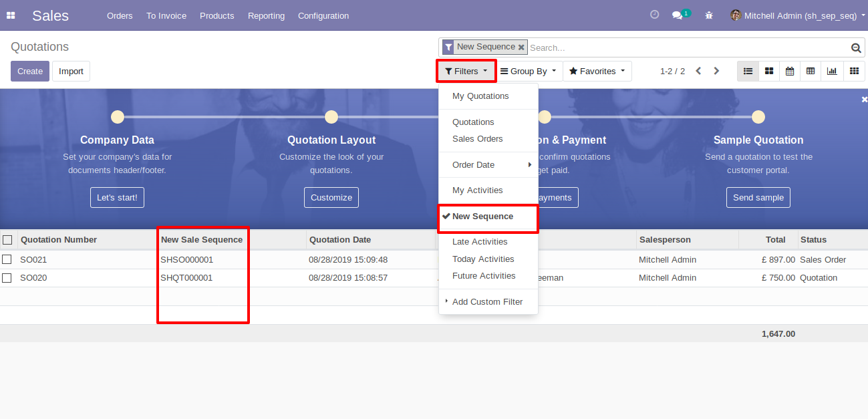Open the Configuration menu
This screenshot has height=419, width=868.
[x=323, y=15]
